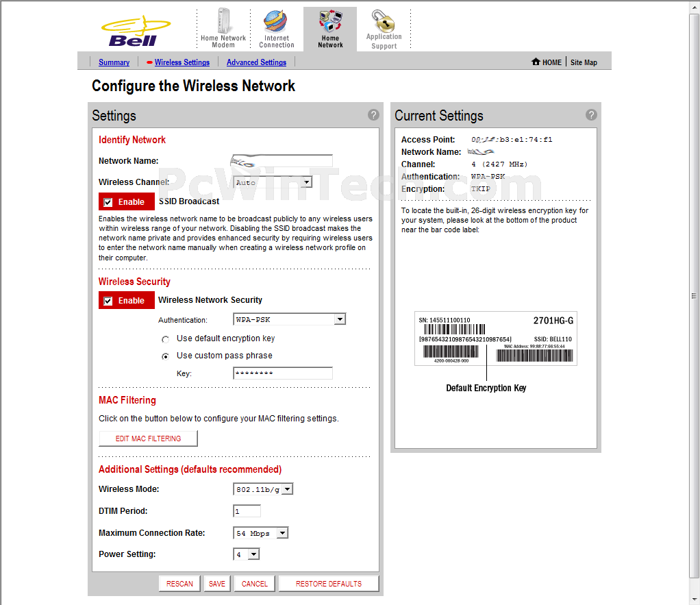Click the 'Default Encryption Key' caption
Viewport: 700px width, 605px height.
486,388
